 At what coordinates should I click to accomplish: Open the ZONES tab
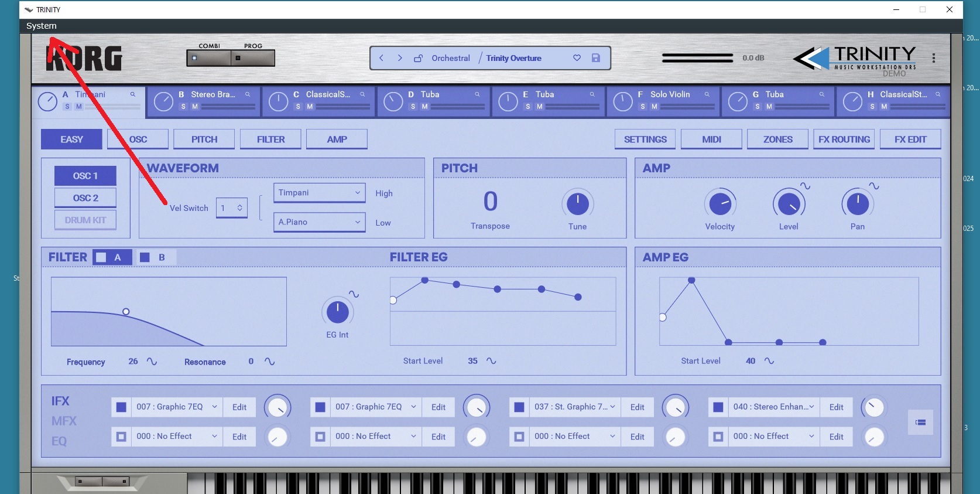[778, 139]
